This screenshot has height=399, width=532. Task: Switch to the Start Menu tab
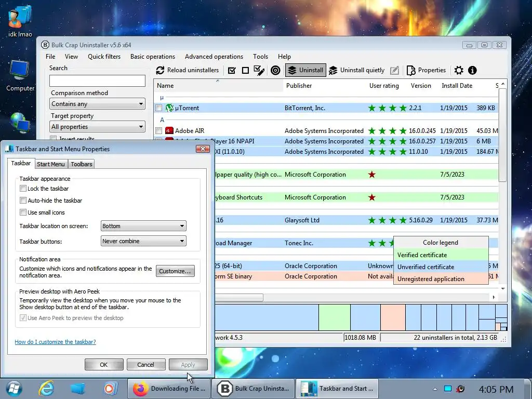[51, 164]
